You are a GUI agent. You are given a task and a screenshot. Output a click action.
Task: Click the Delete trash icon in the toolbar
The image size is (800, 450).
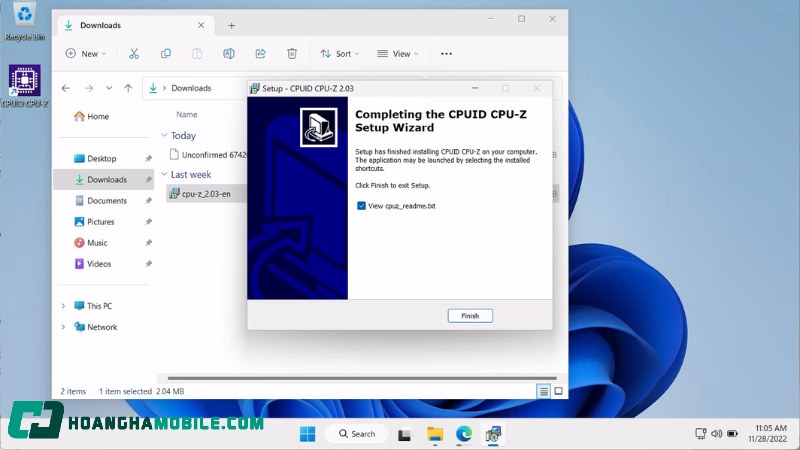[292, 53]
